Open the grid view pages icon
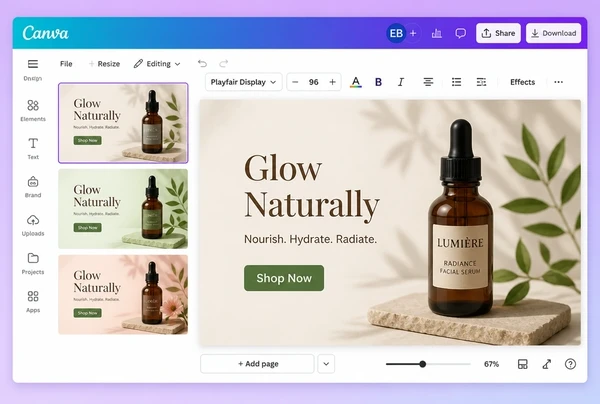 tap(522, 364)
